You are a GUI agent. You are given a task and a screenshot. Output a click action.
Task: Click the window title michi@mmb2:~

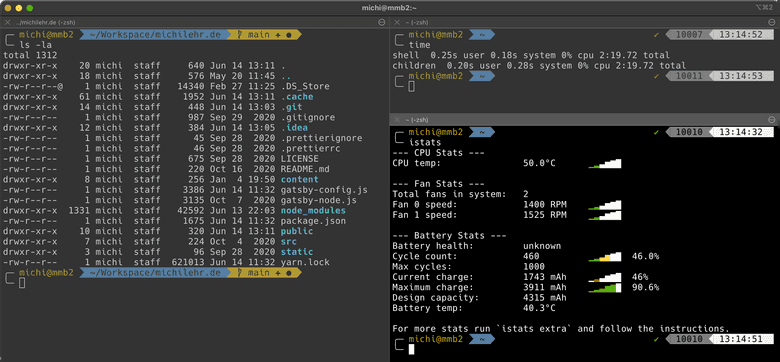390,8
